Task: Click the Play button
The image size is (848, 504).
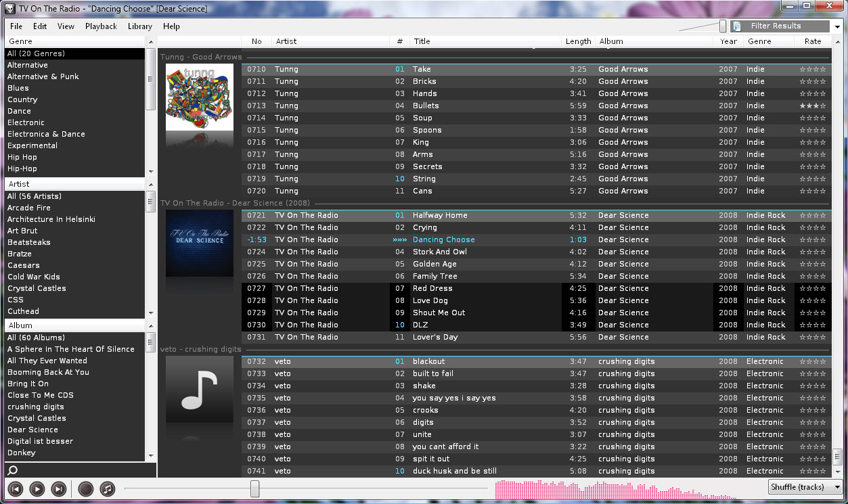Action: 37,488
